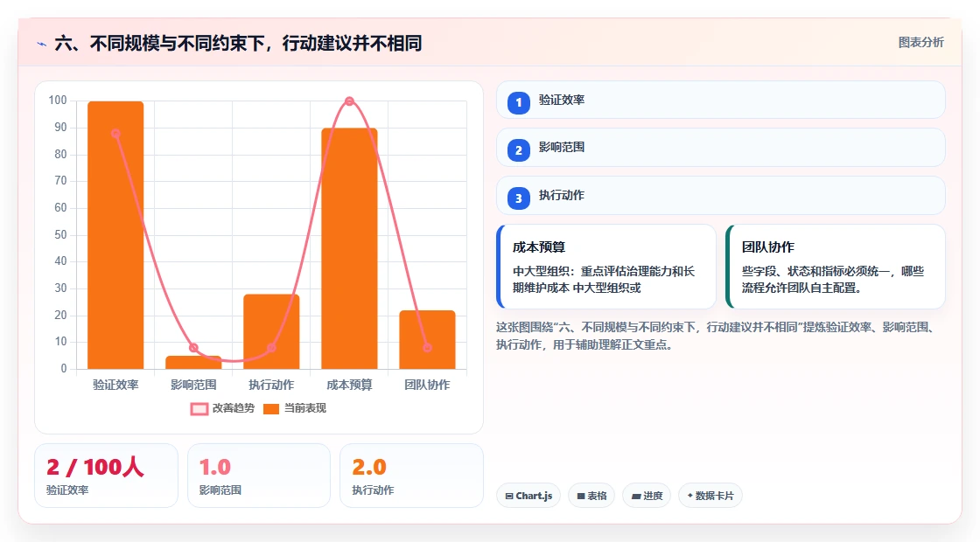The height and width of the screenshot is (542, 980).
Task: Click the trend line point above 团队协作
Action: coord(428,348)
